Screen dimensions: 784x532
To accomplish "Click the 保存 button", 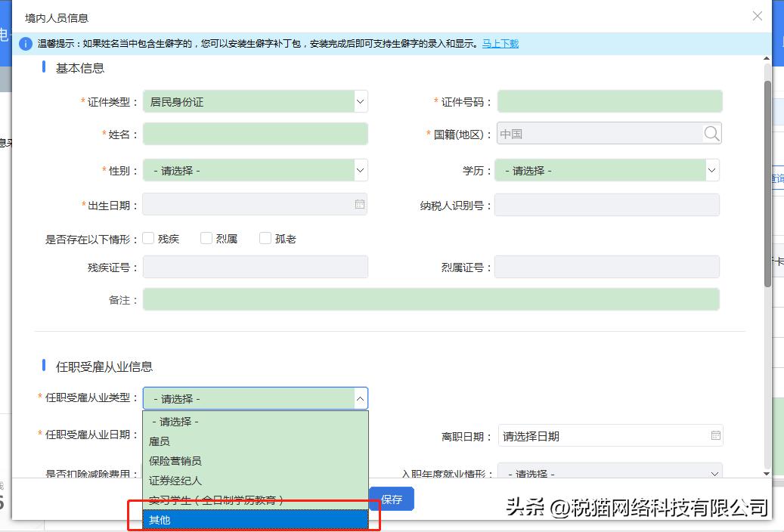I will pos(391,499).
